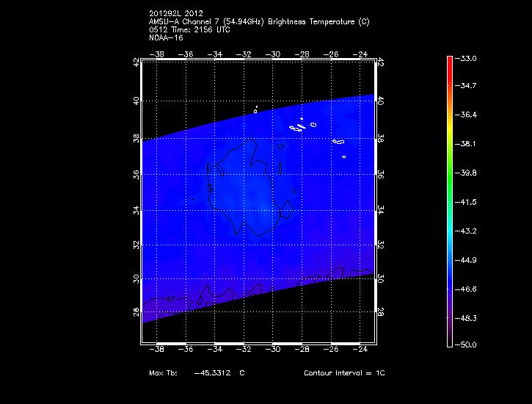Image resolution: width=532 pixels, height=404 pixels.
Task: Select the 'Contour Interval = 1C' text
Action: click(x=344, y=373)
